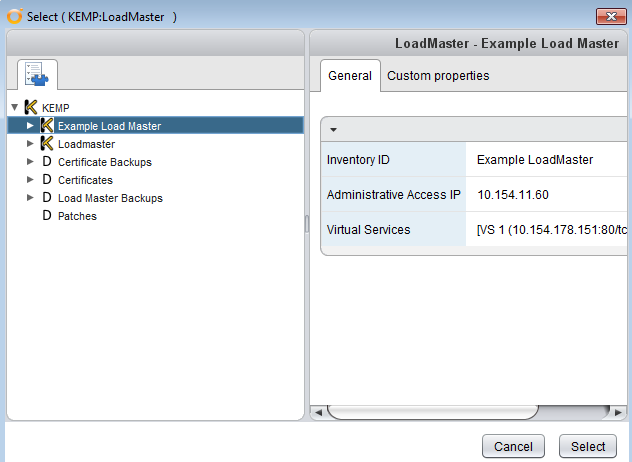Switch to the General tab

click(x=350, y=76)
